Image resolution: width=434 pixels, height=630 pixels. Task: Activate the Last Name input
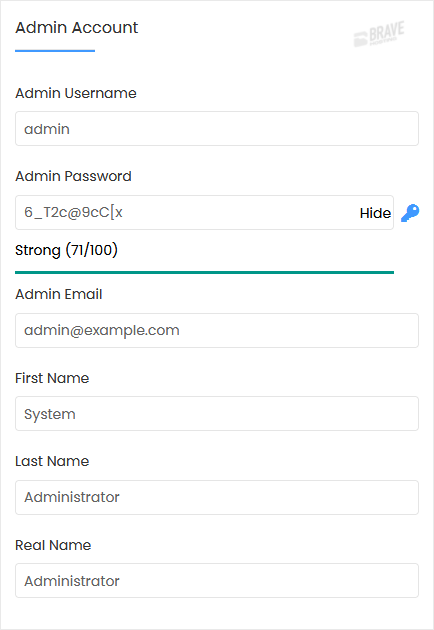217,497
